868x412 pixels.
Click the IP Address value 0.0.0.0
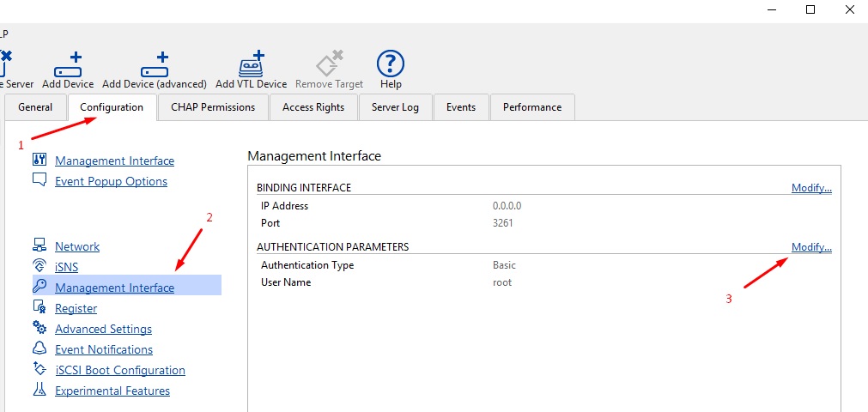click(x=507, y=206)
